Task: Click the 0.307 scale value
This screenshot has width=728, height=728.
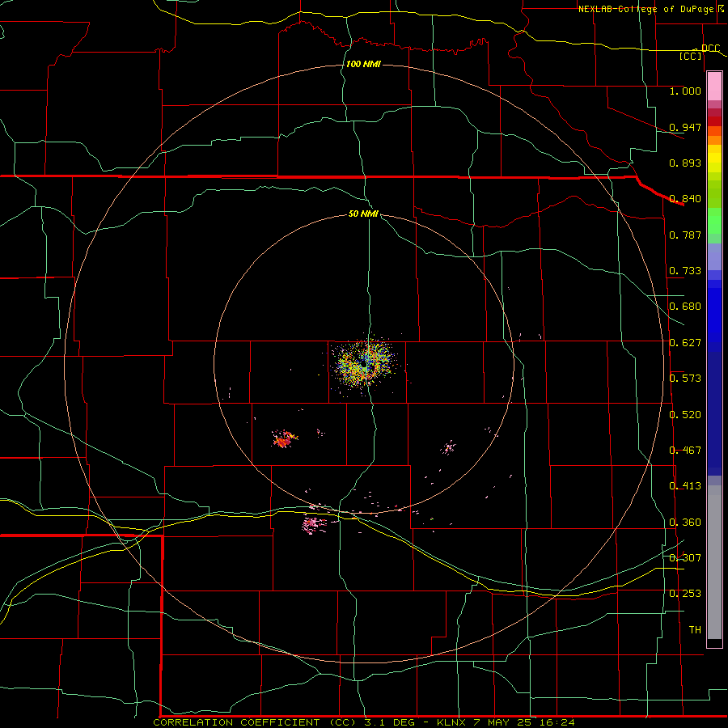Action: pos(685,557)
